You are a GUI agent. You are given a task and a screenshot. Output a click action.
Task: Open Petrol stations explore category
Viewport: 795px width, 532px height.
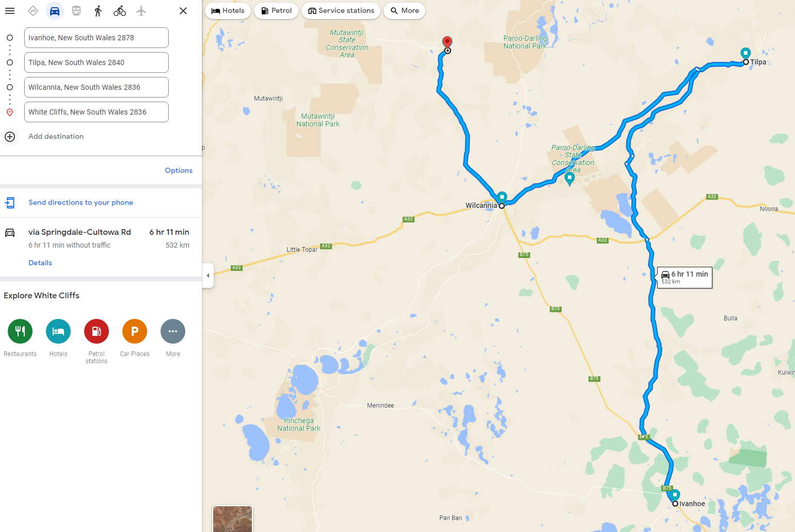click(x=97, y=331)
